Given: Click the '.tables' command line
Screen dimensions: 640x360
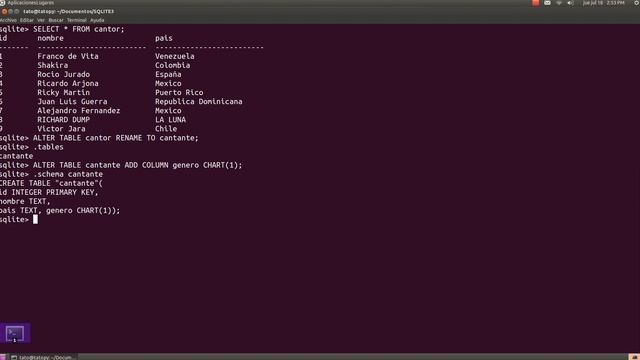Looking at the screenshot, I should (x=48, y=147).
